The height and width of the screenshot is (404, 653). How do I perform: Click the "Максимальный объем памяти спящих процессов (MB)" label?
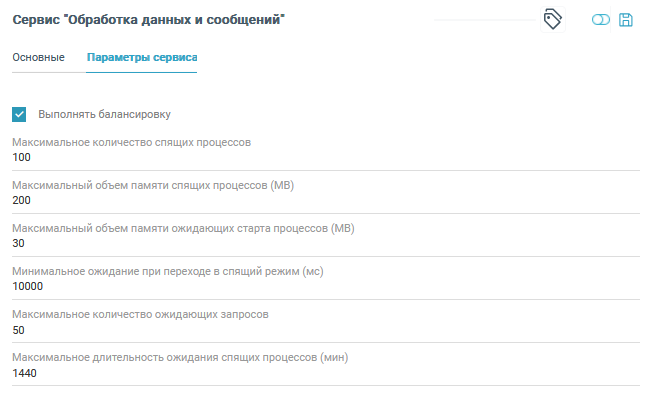tap(153, 185)
